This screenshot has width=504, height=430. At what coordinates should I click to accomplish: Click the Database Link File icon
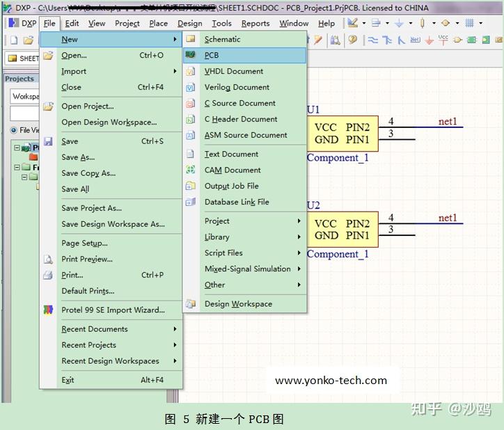190,202
